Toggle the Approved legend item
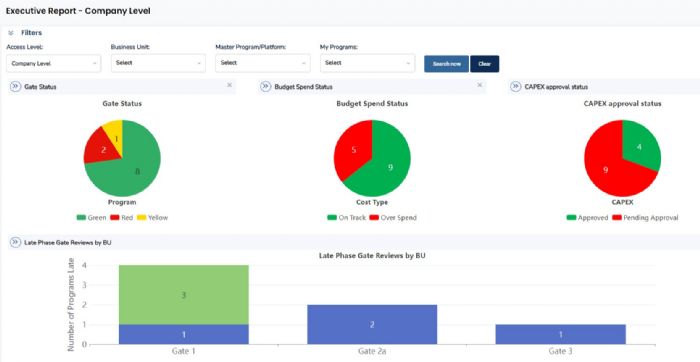The height and width of the screenshot is (362, 700). [588, 218]
